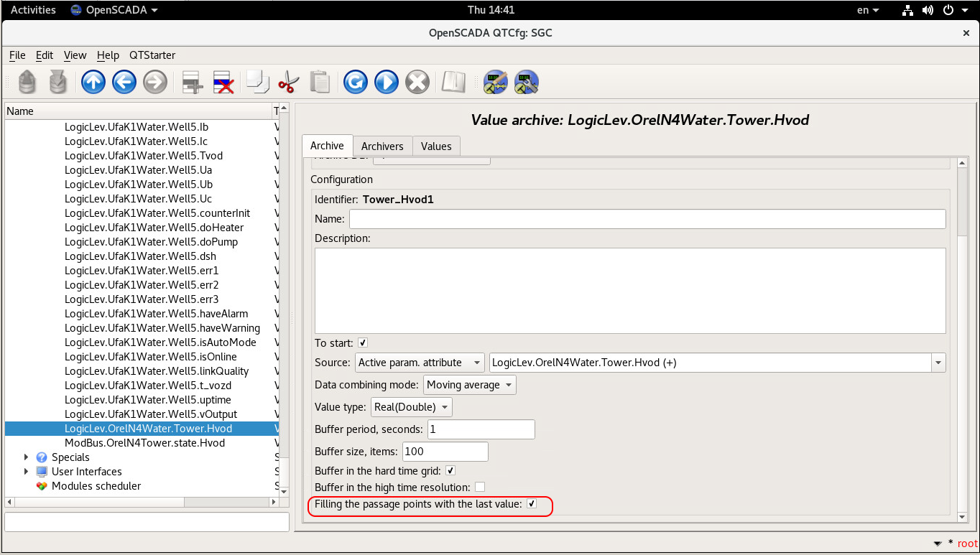The height and width of the screenshot is (555, 980).
Task: Open the 'Value type' Real(Double) dropdown
Action: click(x=411, y=407)
